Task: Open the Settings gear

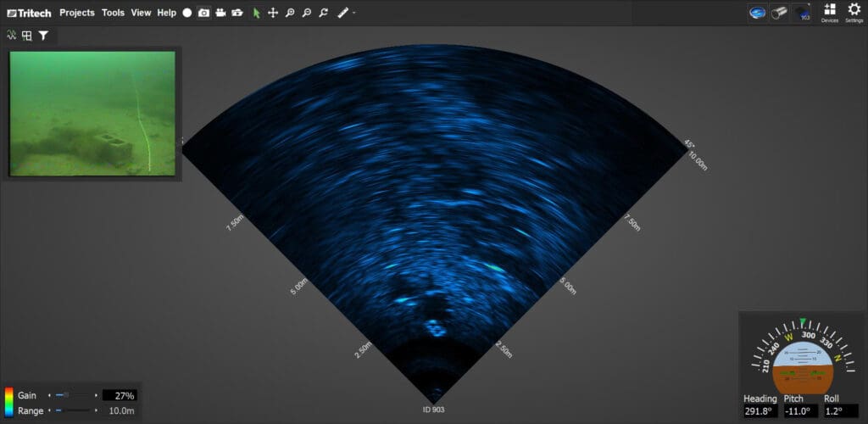Action: [x=854, y=12]
